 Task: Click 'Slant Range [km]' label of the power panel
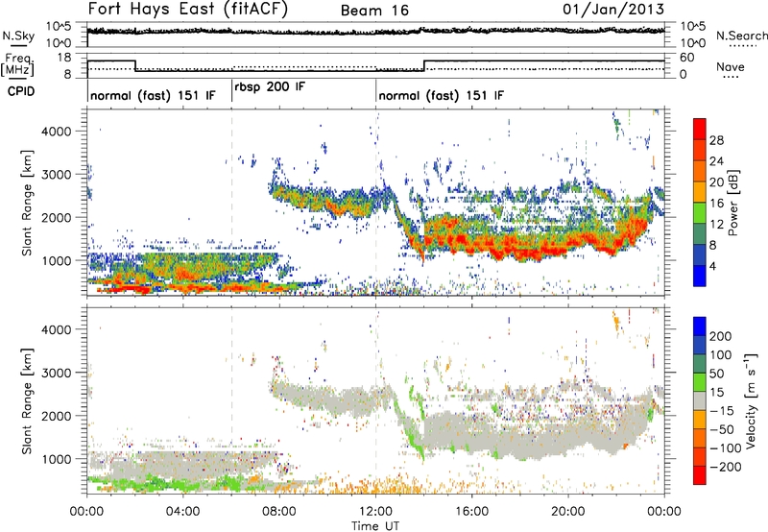tap(27, 203)
